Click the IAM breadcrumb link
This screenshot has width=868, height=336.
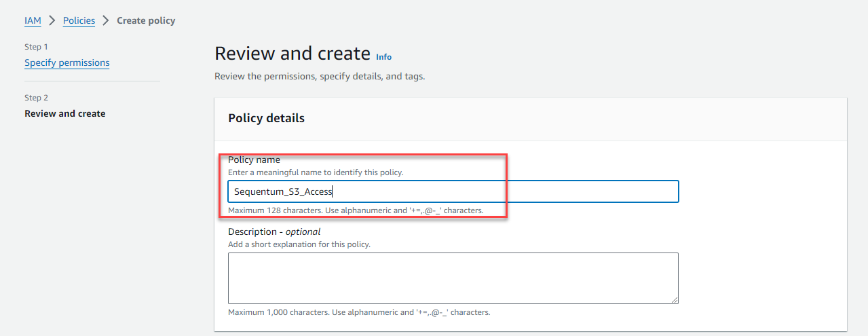click(x=33, y=20)
